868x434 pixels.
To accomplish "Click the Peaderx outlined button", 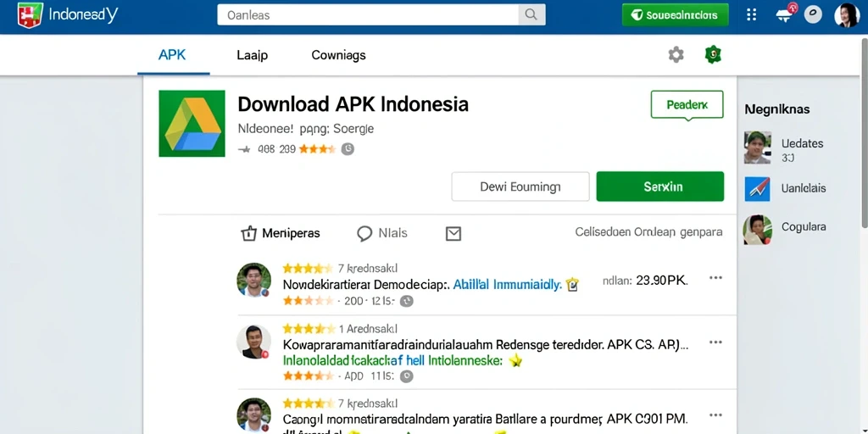I will click(687, 104).
